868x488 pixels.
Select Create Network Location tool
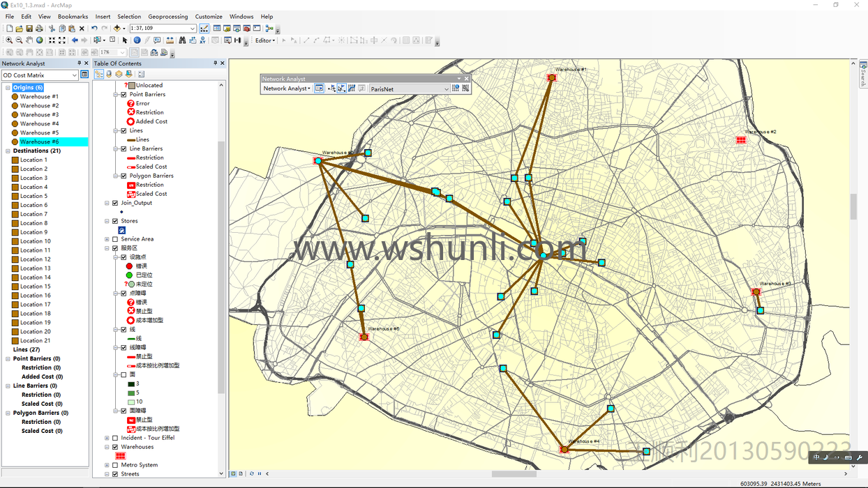332,89
